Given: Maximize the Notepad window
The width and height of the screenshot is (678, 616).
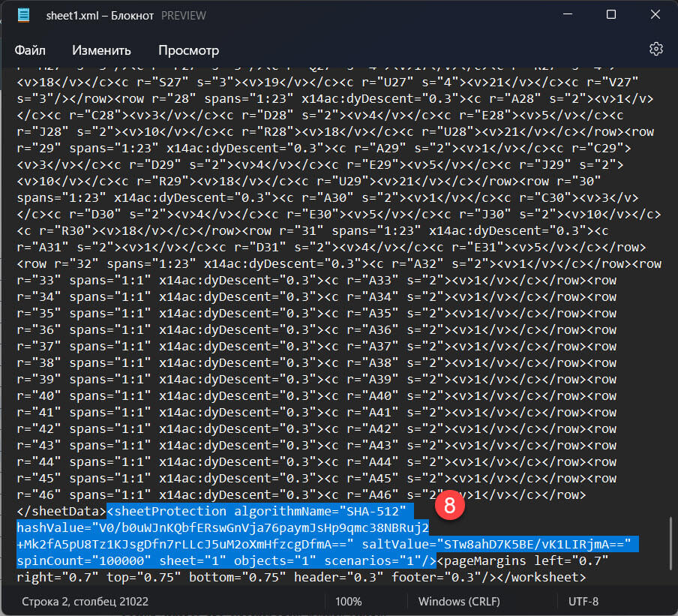Looking at the screenshot, I should click(x=611, y=14).
